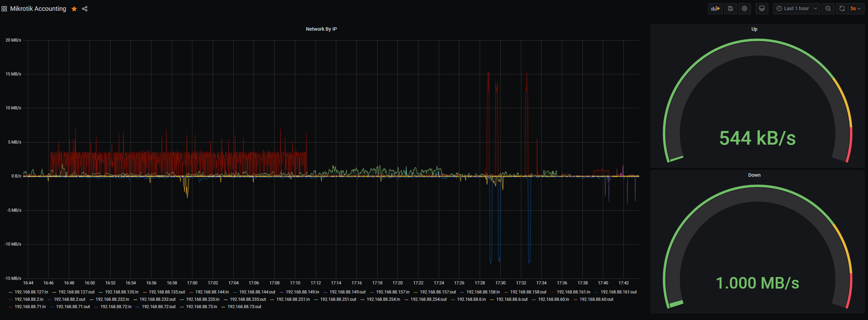
Task: Click the 17:30 x-axis time label
Action: click(x=500, y=283)
